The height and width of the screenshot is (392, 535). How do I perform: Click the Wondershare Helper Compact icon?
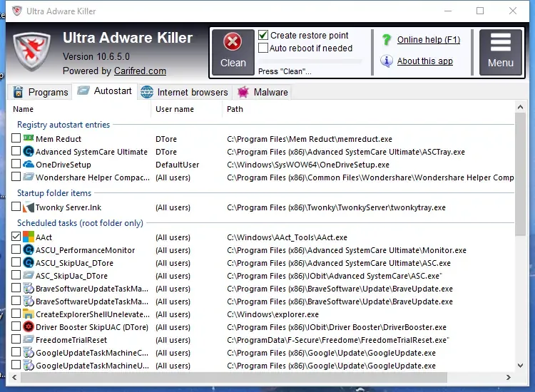pos(29,177)
